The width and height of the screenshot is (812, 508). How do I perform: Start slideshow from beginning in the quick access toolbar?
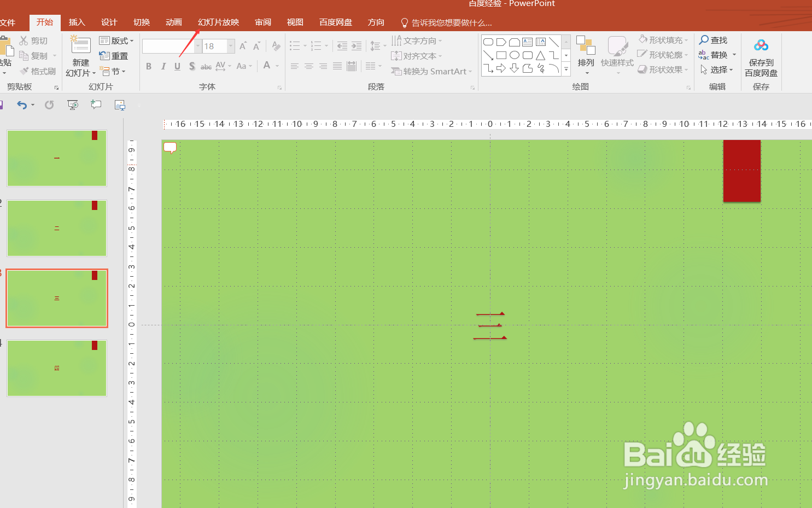(x=73, y=104)
